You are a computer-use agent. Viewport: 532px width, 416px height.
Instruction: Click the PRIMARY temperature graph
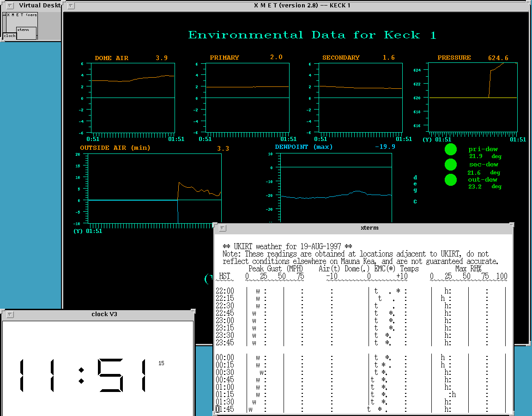pyautogui.click(x=248, y=98)
